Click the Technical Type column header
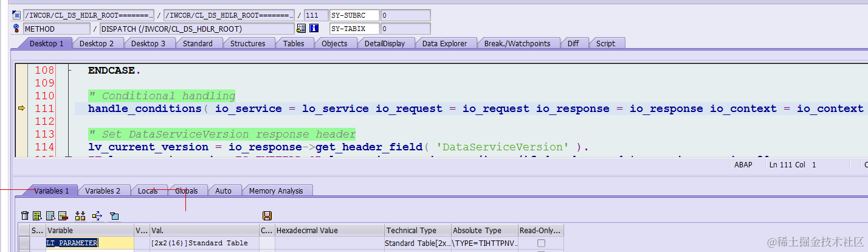 tap(418, 231)
